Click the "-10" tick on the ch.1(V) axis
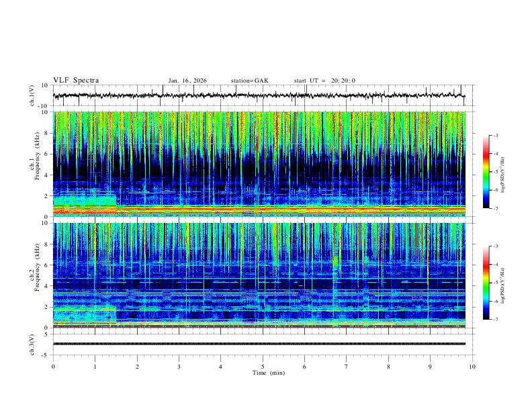Screen dimensions: 532x411 pyautogui.click(x=43, y=106)
